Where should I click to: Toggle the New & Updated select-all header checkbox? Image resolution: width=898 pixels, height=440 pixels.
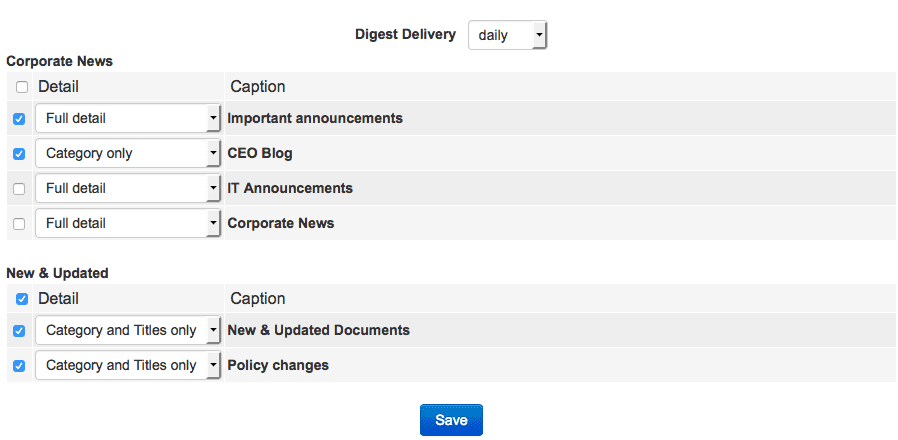tap(22, 299)
